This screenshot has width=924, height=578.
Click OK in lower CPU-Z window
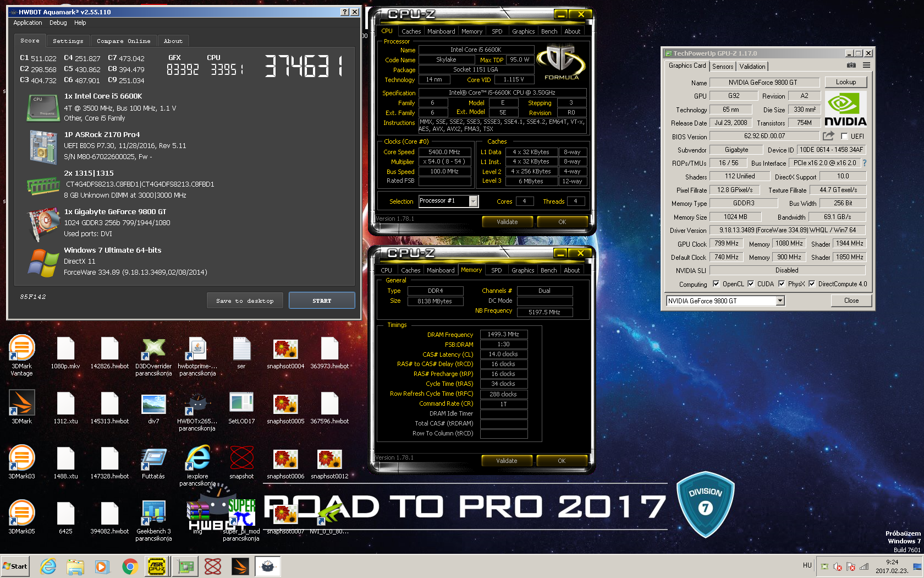[x=562, y=461]
